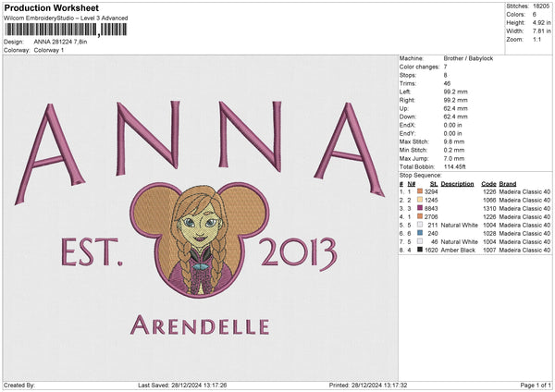Click the Created By: footer label
The height and width of the screenshot is (392, 555).
tap(19, 385)
